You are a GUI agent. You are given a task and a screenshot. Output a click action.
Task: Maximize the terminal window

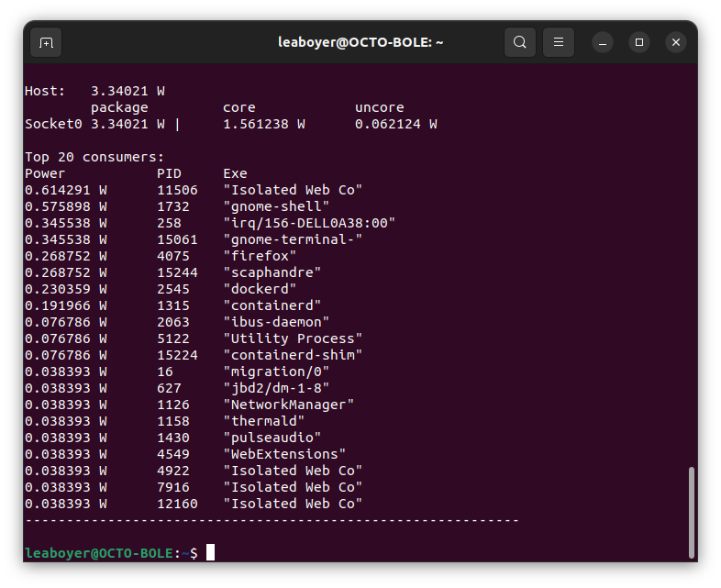pos(639,42)
